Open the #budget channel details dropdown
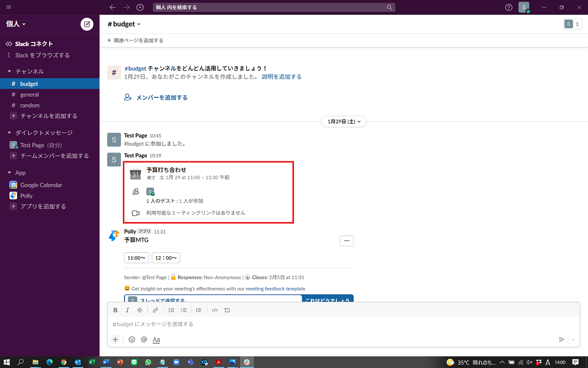The width and height of the screenshot is (588, 368). point(124,24)
